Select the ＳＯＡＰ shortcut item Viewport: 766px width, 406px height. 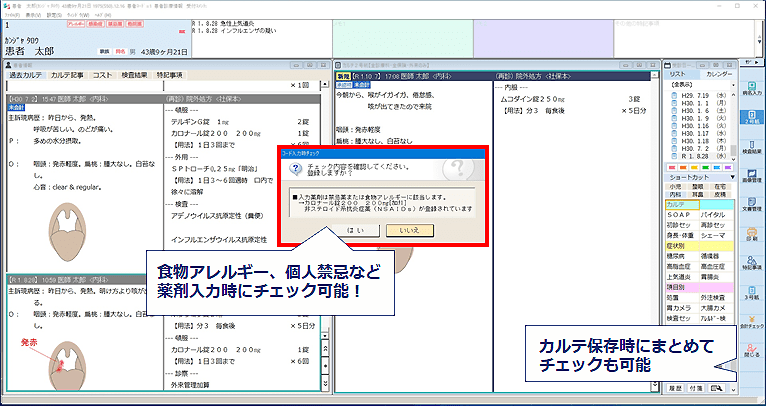(x=681, y=215)
